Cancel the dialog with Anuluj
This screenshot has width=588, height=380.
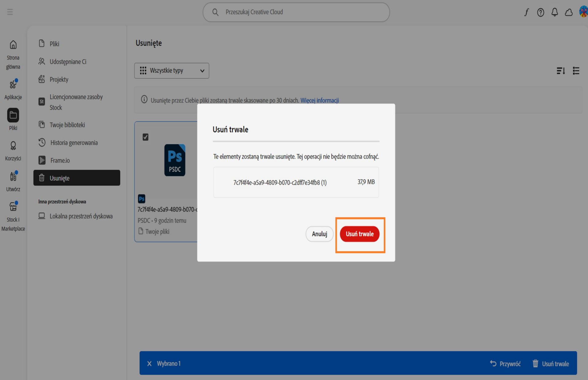[x=319, y=234]
